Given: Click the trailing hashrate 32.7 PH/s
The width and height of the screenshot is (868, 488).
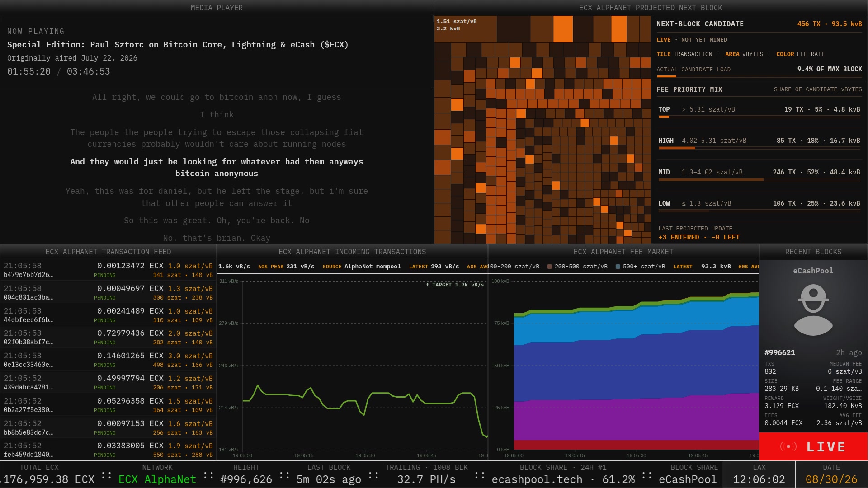Looking at the screenshot, I should (x=426, y=479).
